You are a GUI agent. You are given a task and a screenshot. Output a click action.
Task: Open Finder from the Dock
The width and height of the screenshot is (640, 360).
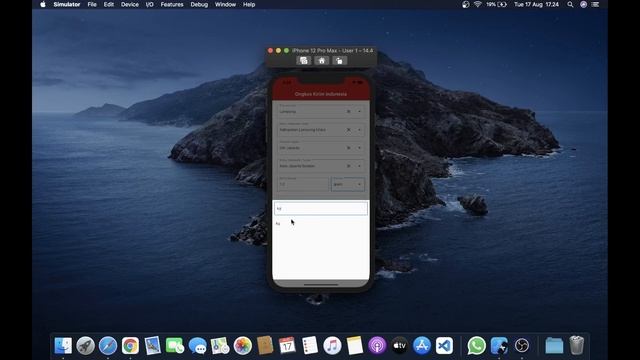pos(63,346)
